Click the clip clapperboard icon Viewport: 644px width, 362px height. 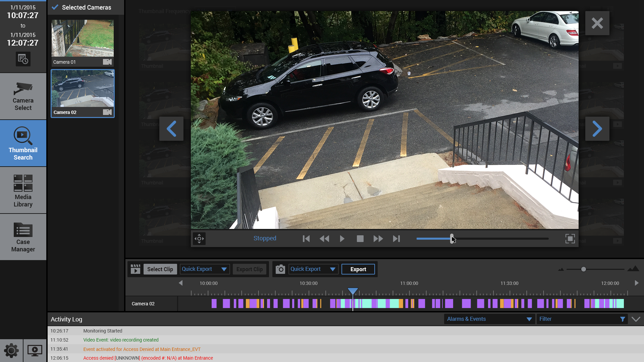tap(136, 269)
